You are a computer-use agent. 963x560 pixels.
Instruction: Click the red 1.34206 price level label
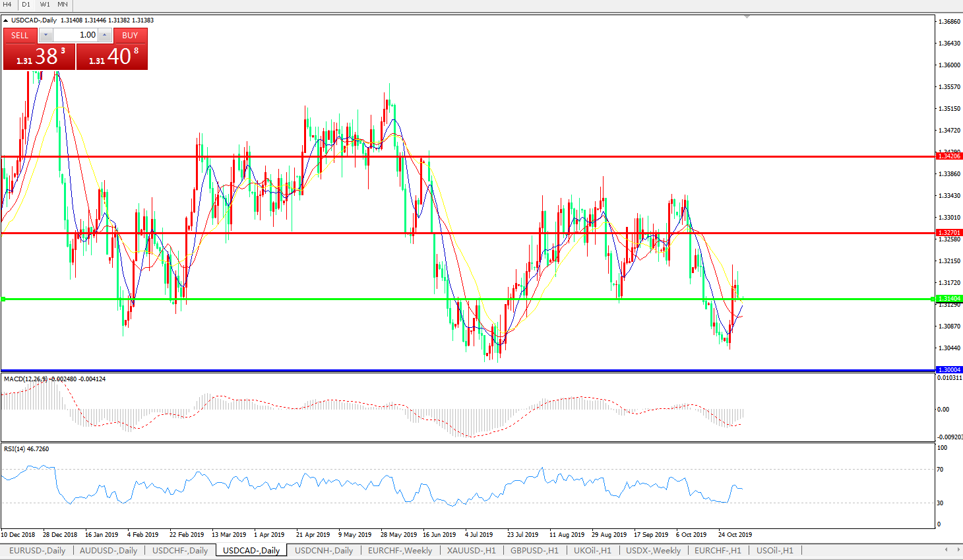pyautogui.click(x=949, y=156)
